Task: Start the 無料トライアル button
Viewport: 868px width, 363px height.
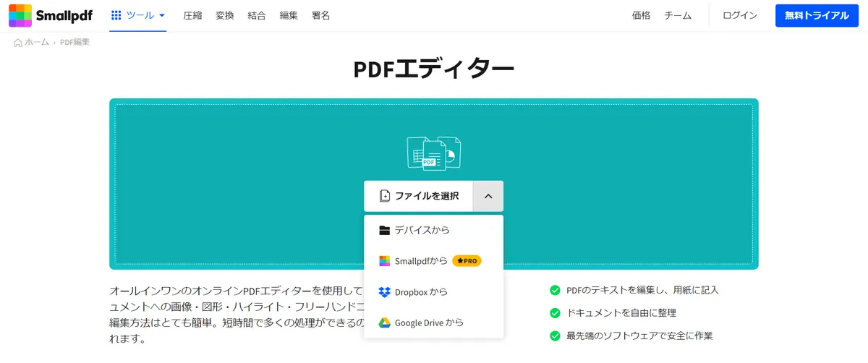Action: (817, 15)
